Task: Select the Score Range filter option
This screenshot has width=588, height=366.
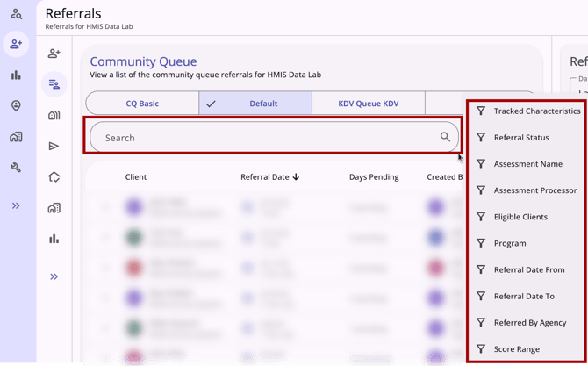Action: pyautogui.click(x=517, y=349)
